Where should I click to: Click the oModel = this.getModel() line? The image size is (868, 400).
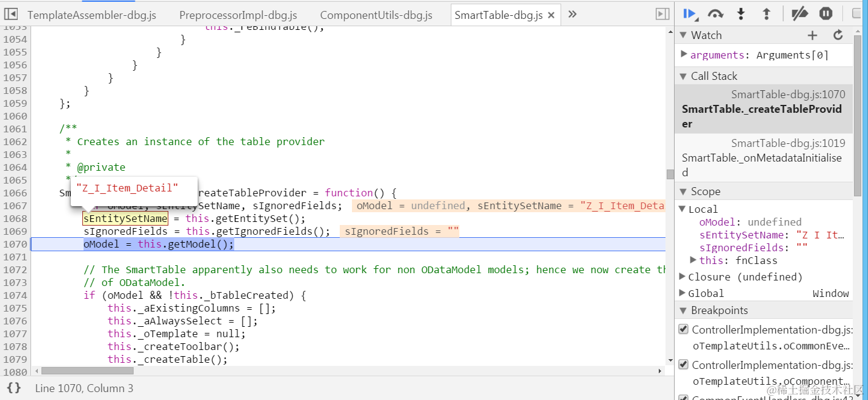point(159,244)
